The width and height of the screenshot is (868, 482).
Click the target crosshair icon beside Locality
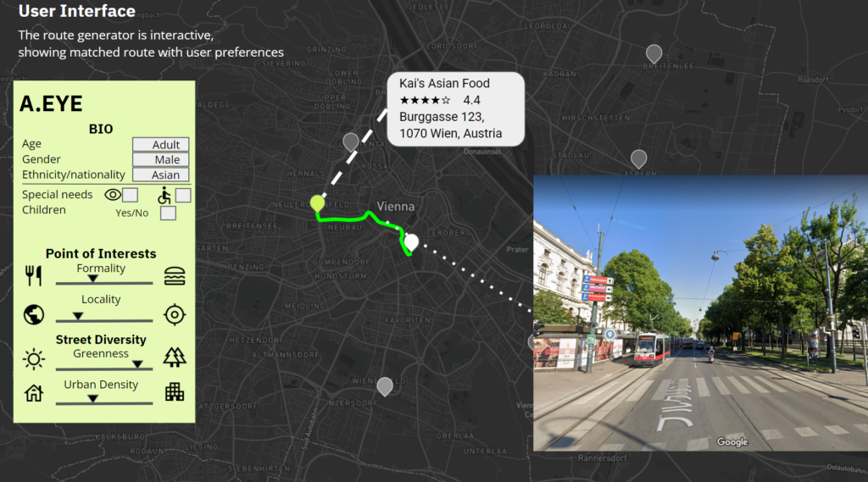click(x=175, y=315)
